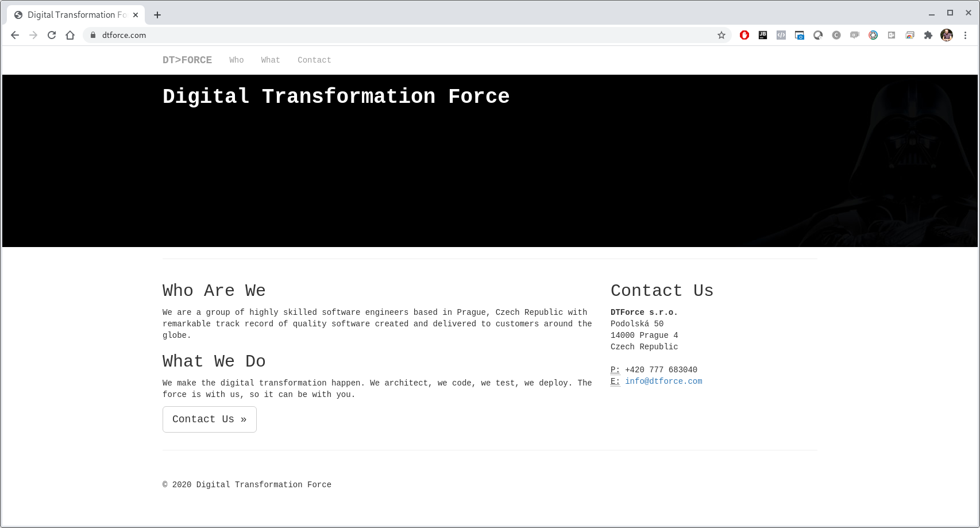View site security lock information
The height and width of the screenshot is (528, 980).
coord(93,35)
